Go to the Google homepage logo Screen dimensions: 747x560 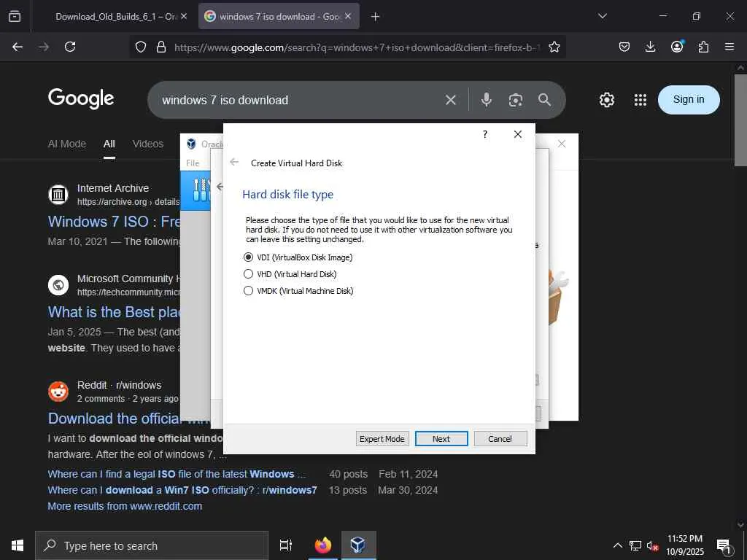(x=81, y=98)
